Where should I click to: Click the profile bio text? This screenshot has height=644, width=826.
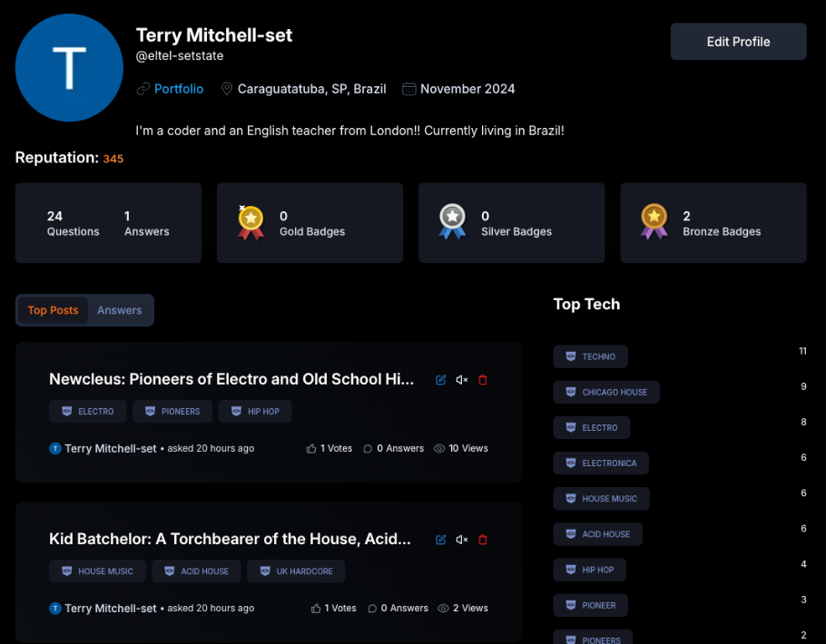point(349,131)
